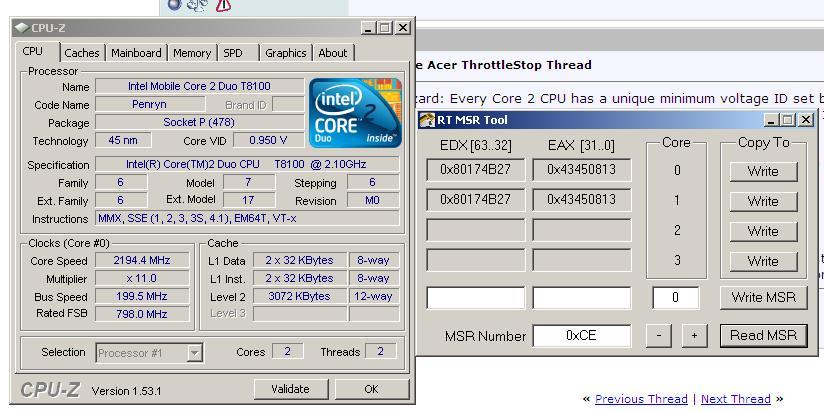Click the Read MSR button
Image resolution: width=824 pixels, height=411 pixels.
[x=763, y=335]
